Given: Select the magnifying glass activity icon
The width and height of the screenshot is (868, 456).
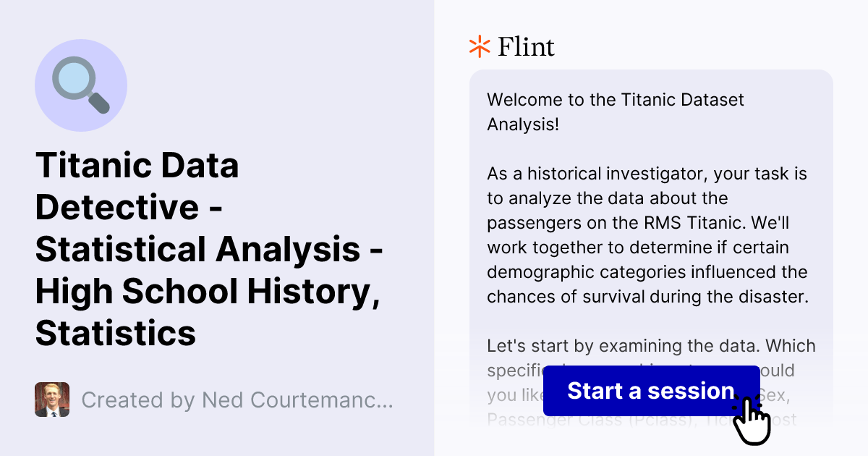Looking at the screenshot, I should tap(81, 85).
